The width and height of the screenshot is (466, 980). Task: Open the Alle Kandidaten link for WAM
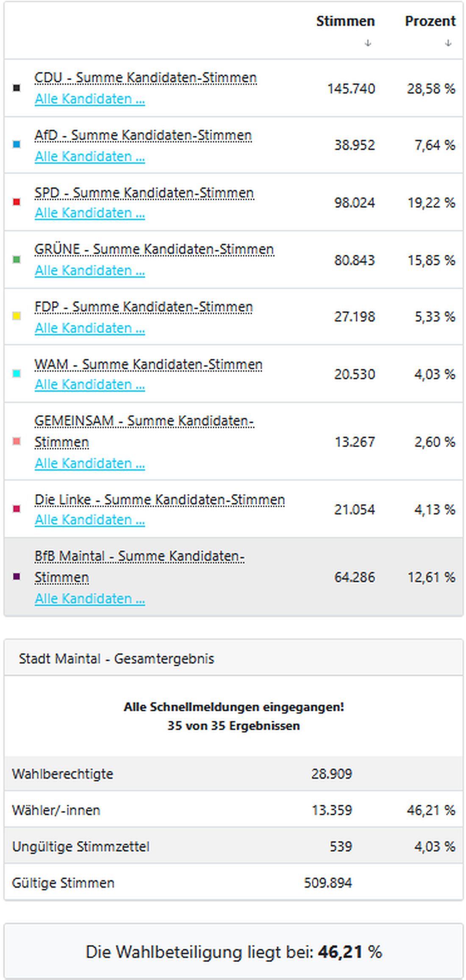90,385
